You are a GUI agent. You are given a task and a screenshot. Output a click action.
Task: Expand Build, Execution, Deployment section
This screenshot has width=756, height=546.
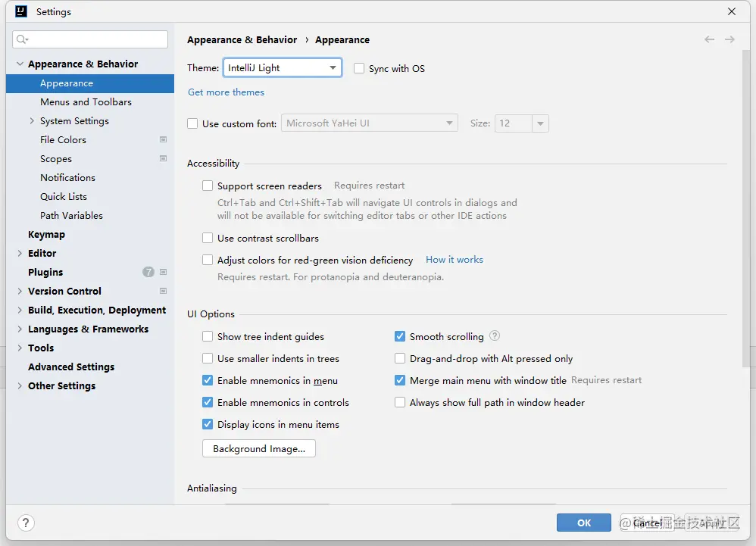click(20, 310)
